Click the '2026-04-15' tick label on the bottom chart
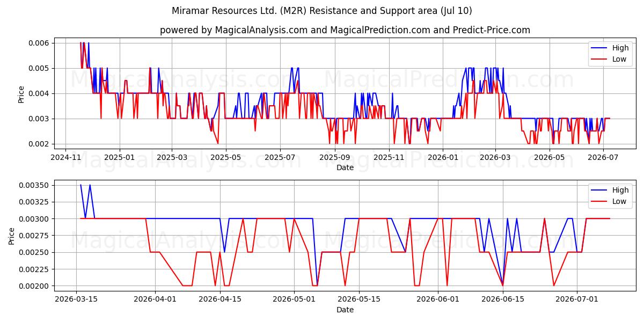 coord(220,300)
